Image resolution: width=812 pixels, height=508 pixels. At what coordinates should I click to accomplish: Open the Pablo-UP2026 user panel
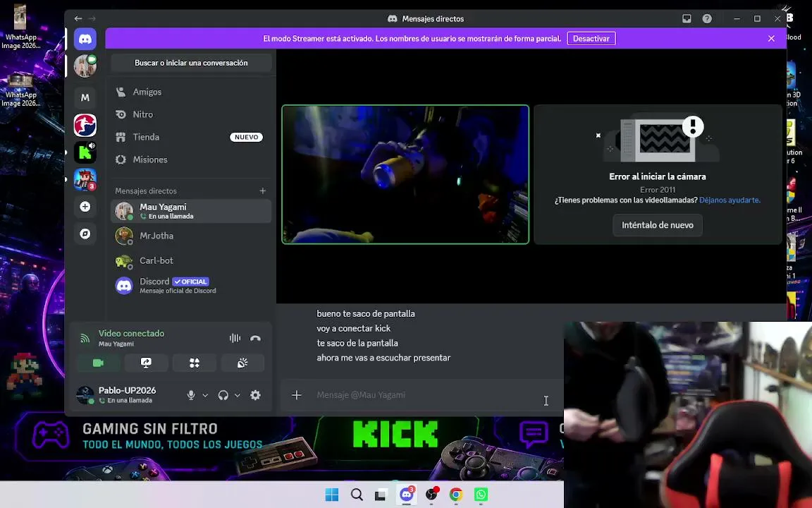[x=127, y=395]
